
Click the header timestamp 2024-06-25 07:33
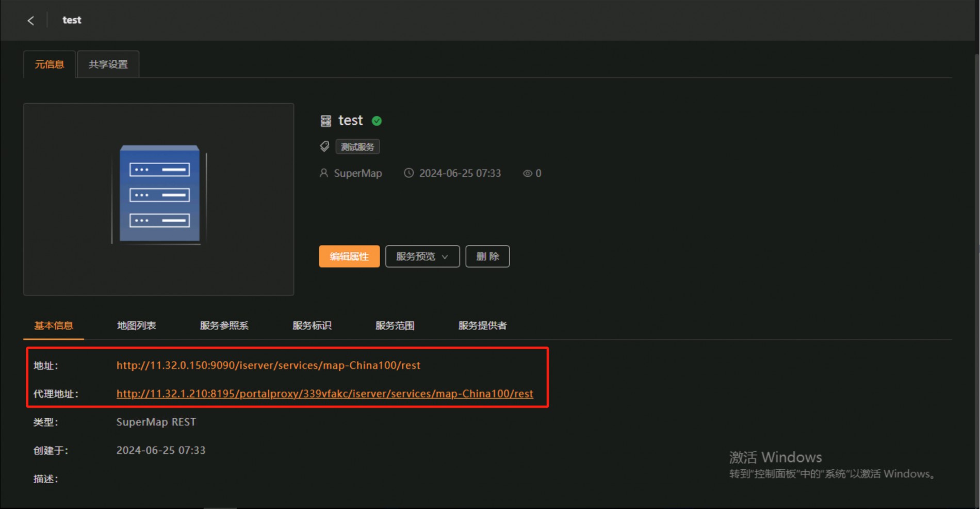point(460,173)
